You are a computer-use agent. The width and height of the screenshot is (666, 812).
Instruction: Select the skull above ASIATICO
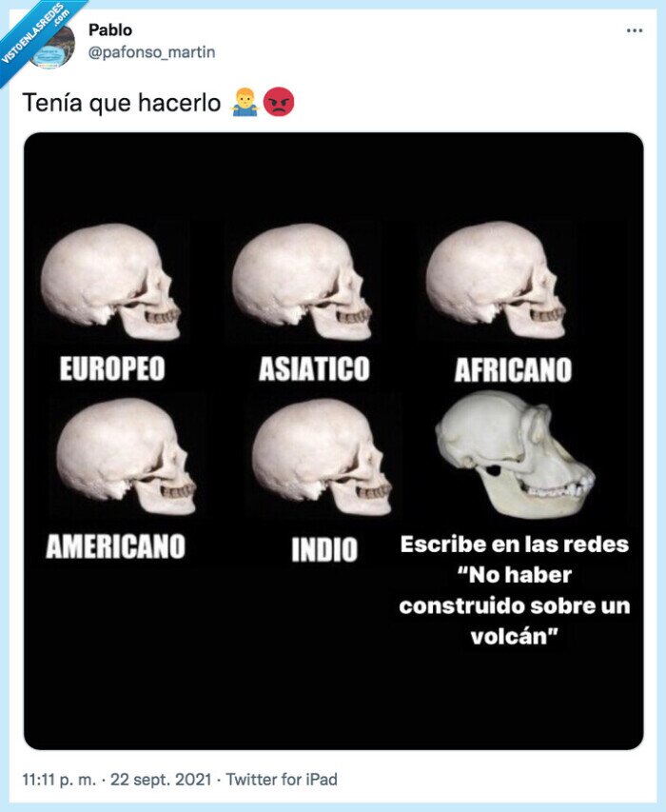pos(302,282)
